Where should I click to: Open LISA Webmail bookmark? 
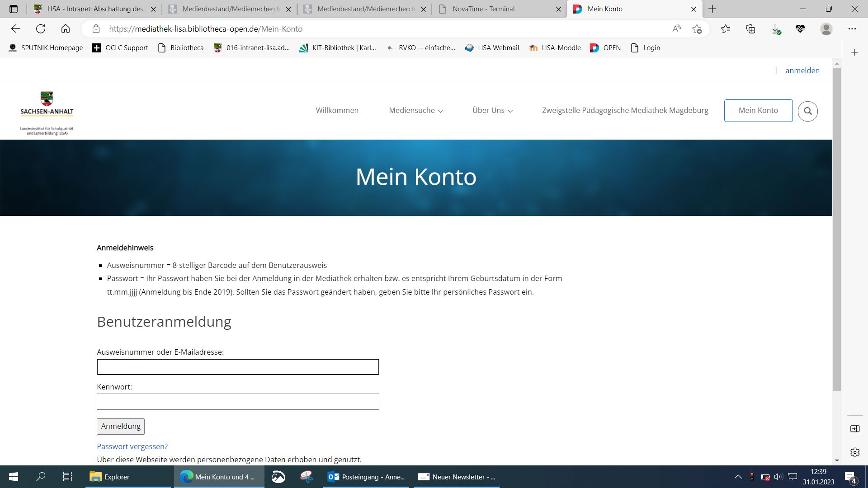[x=492, y=48]
